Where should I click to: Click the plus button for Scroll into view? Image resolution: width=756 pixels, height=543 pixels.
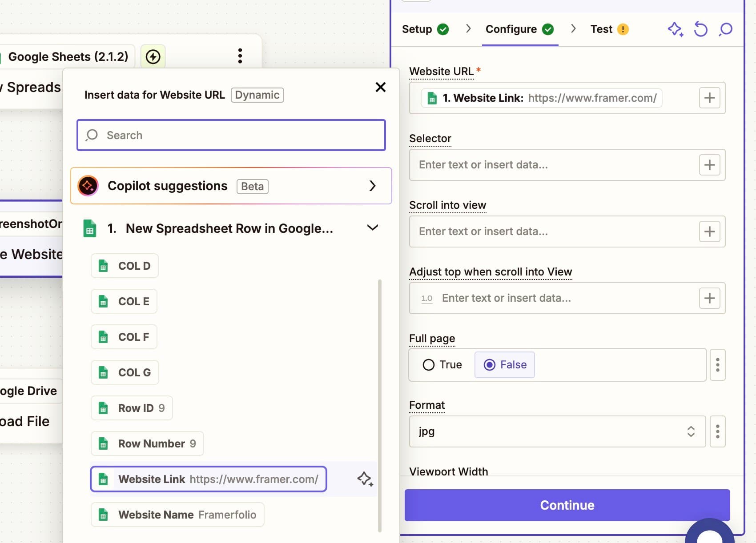pyautogui.click(x=710, y=232)
